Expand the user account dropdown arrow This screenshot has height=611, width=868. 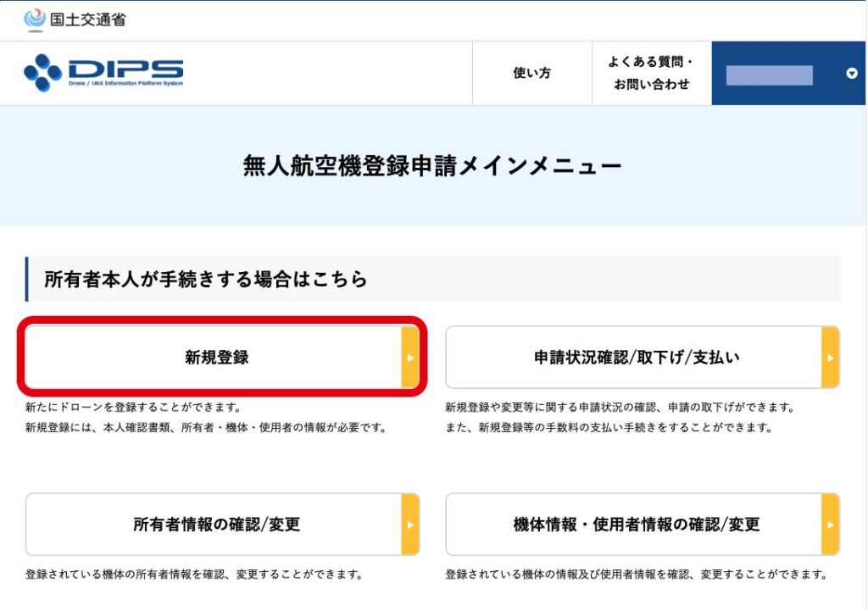coord(851,73)
